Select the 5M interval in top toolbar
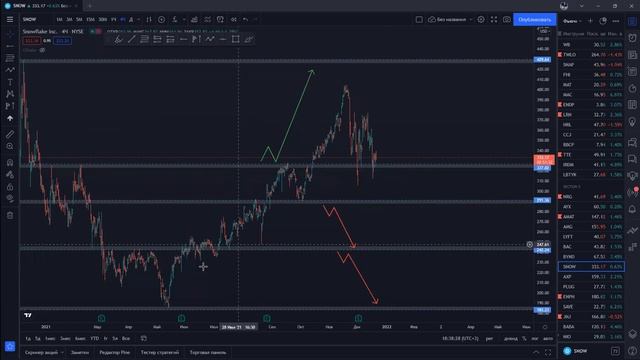Viewport: 640px width, 360px height. (x=79, y=19)
